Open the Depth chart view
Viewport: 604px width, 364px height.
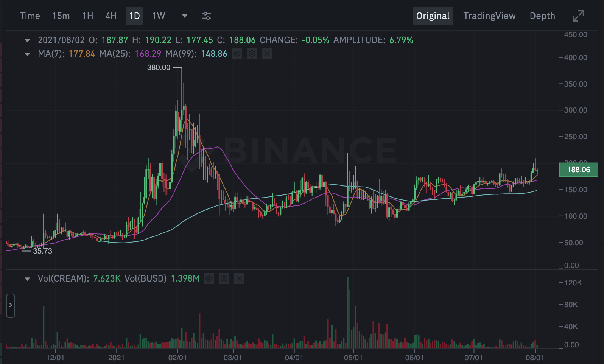point(542,16)
